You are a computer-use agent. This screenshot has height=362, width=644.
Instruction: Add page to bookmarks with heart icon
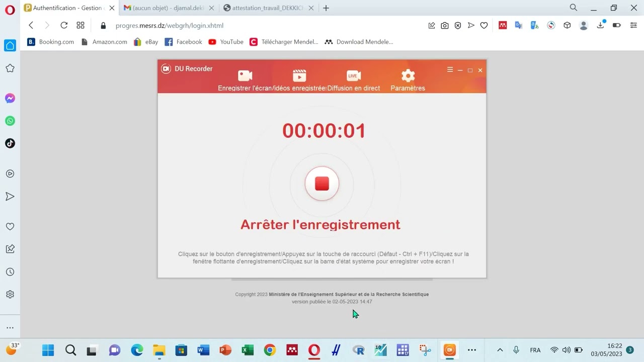click(x=484, y=25)
